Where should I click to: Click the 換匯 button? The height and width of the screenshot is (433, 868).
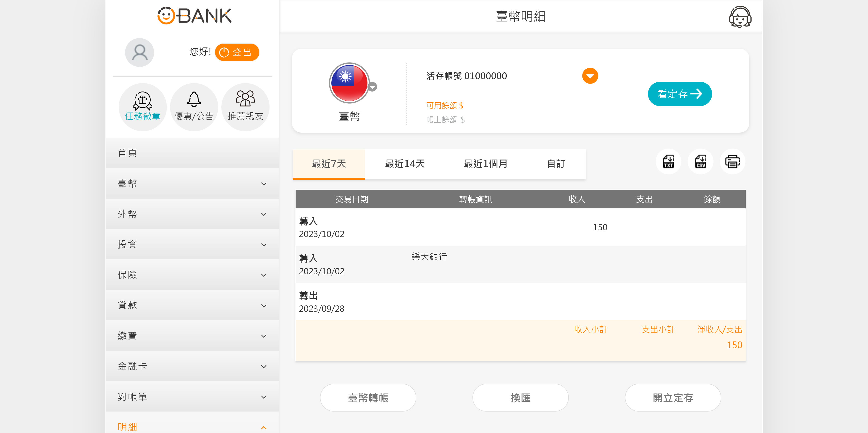point(520,398)
